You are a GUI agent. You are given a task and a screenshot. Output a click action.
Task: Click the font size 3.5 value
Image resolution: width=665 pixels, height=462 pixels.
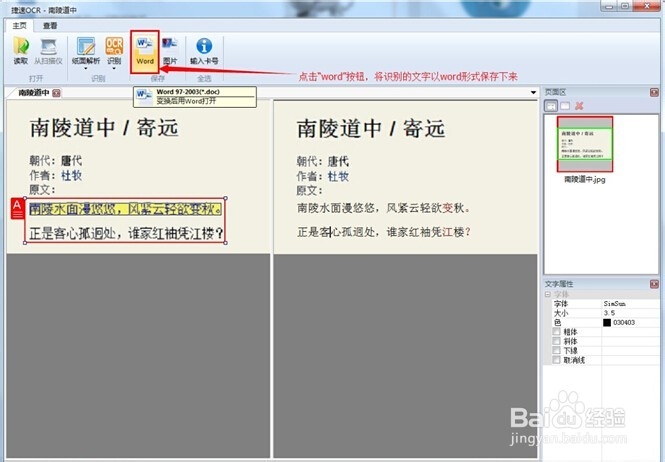pyautogui.click(x=630, y=313)
